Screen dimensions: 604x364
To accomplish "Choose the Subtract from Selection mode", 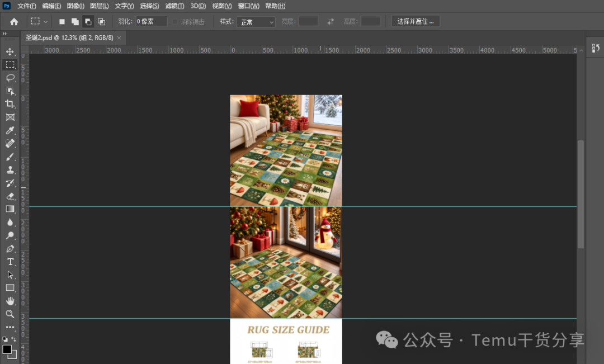I will pyautogui.click(x=88, y=22).
